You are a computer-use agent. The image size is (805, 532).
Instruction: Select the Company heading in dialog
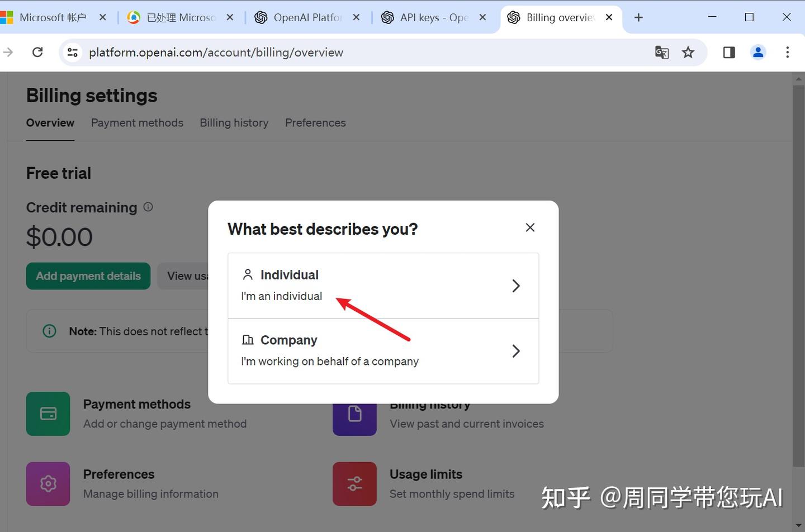tap(289, 340)
